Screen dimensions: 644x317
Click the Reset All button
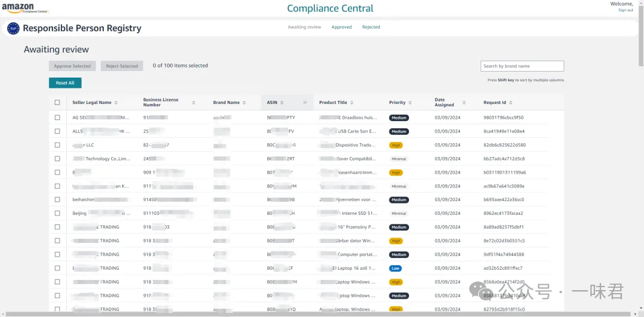(x=65, y=82)
